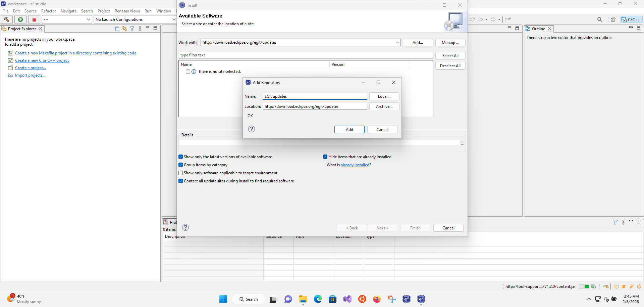Image resolution: width=644 pixels, height=307 pixels.
Task: Toggle Hide items that are already installed
Action: coord(325,157)
